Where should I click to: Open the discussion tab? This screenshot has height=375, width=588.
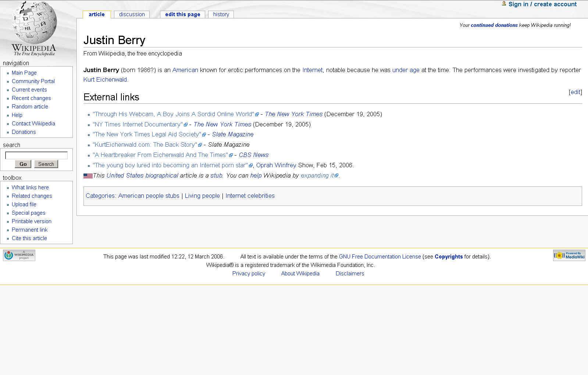pos(132,14)
